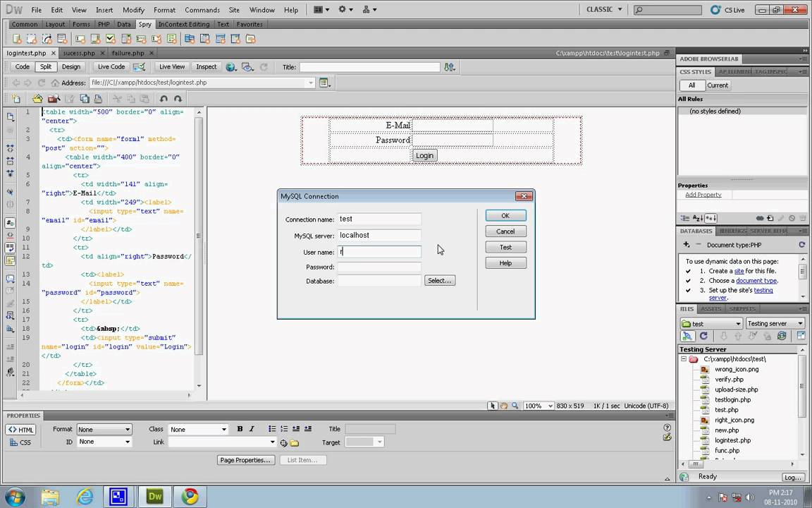The width and height of the screenshot is (812, 508).
Task: Click the Print code icon
Action: [x=98, y=99]
